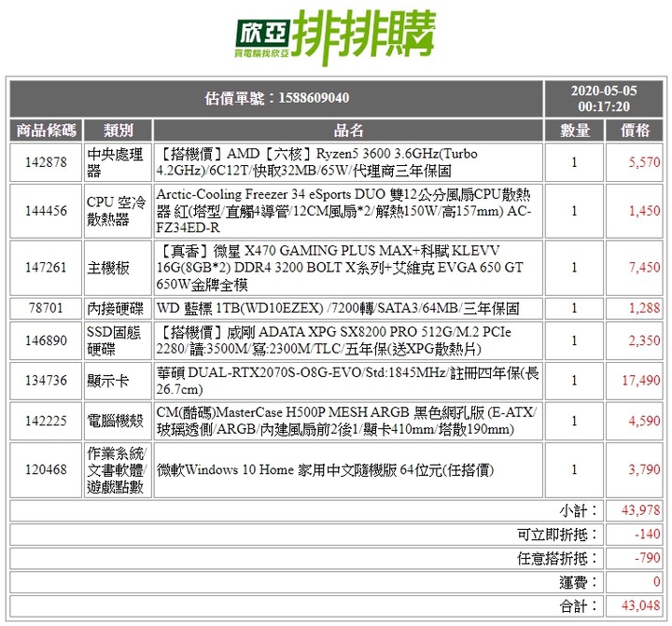Click the price 2,350
The image size is (672, 626).
644,341
